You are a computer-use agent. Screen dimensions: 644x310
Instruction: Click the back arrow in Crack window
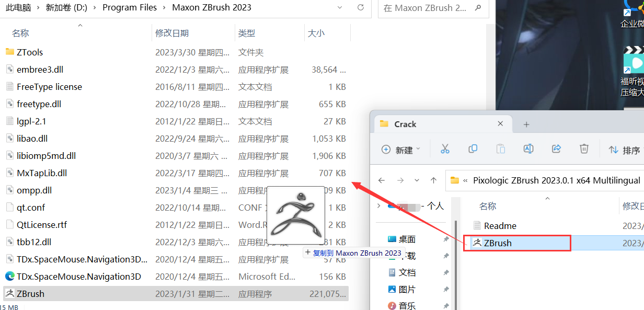[382, 180]
